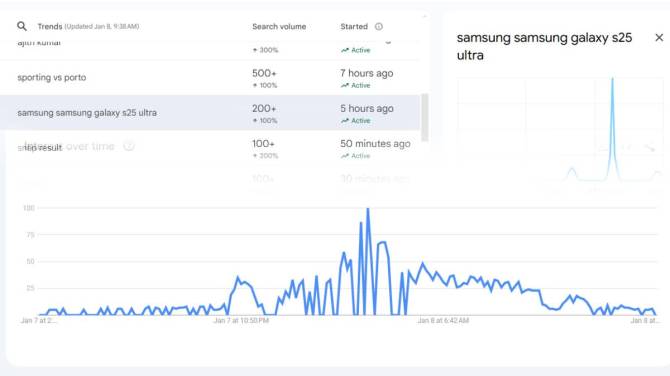Sort by the Search volume column header

point(279,26)
